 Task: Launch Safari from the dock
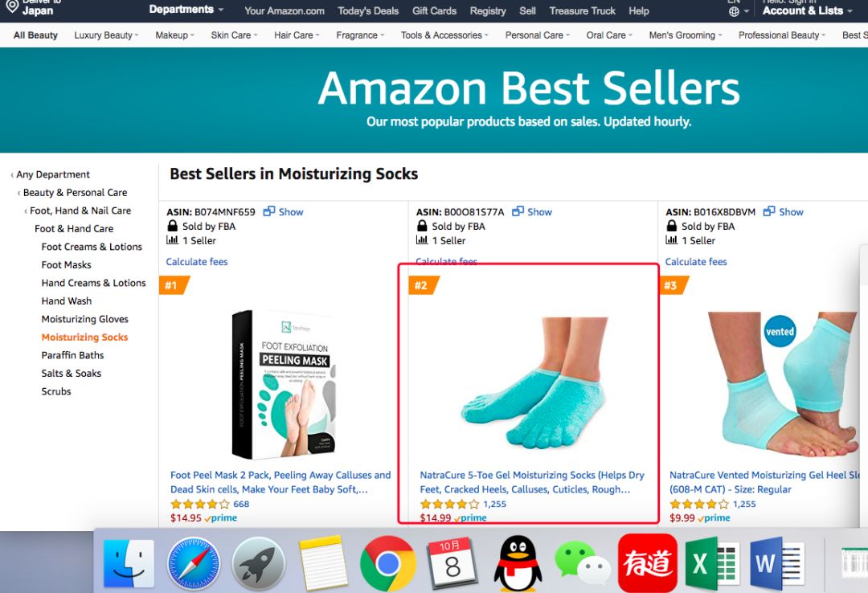tap(194, 564)
